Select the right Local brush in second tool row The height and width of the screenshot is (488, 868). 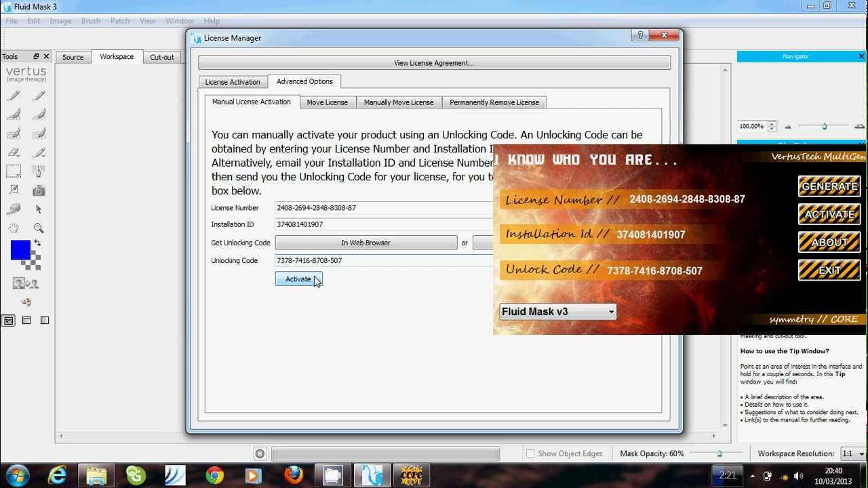[39, 115]
